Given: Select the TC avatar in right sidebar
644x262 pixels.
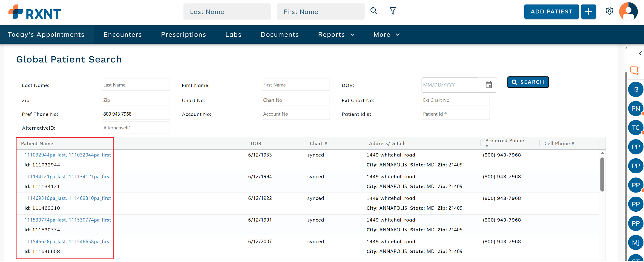Looking at the screenshot, I should pos(635,128).
